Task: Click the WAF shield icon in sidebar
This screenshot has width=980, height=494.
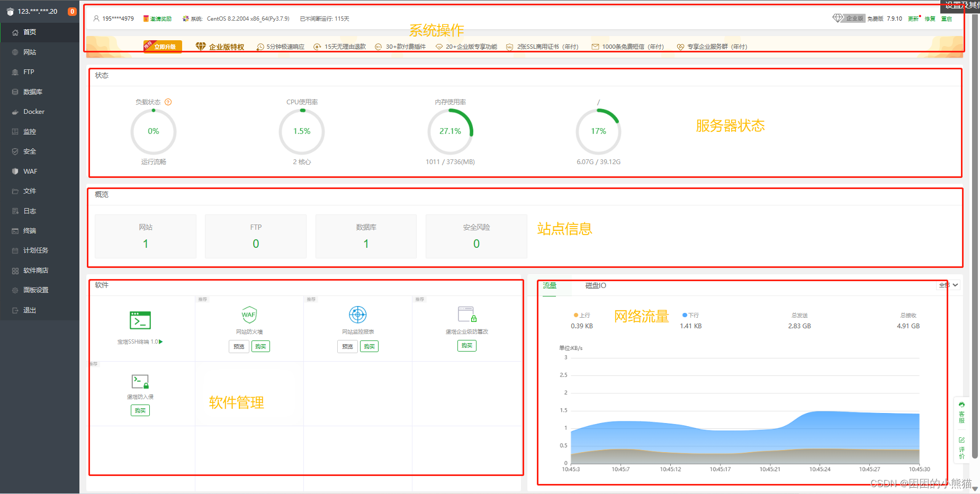Action: tap(15, 172)
